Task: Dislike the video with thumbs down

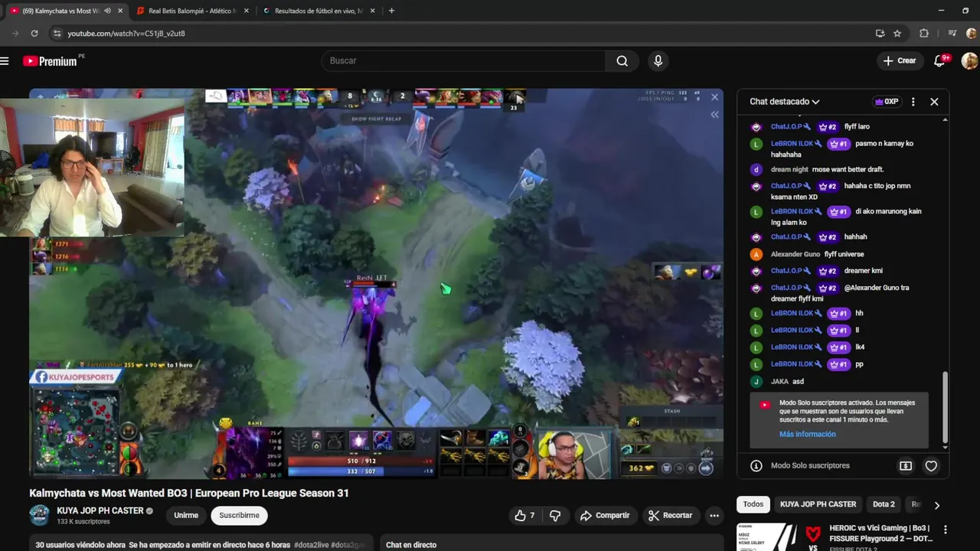Action: (555, 515)
